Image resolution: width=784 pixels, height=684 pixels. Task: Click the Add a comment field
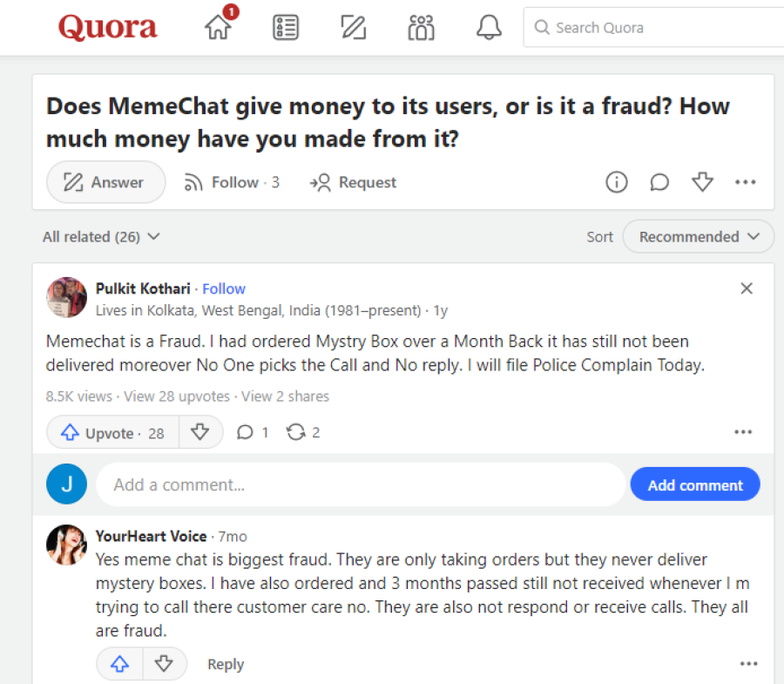pos(361,484)
